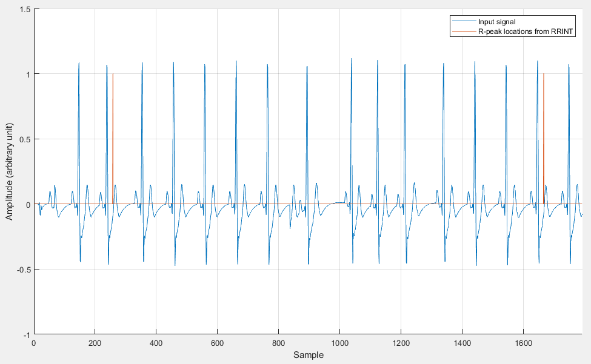Click x-axis tick label 200
This screenshot has width=591, height=364.
click(95, 343)
